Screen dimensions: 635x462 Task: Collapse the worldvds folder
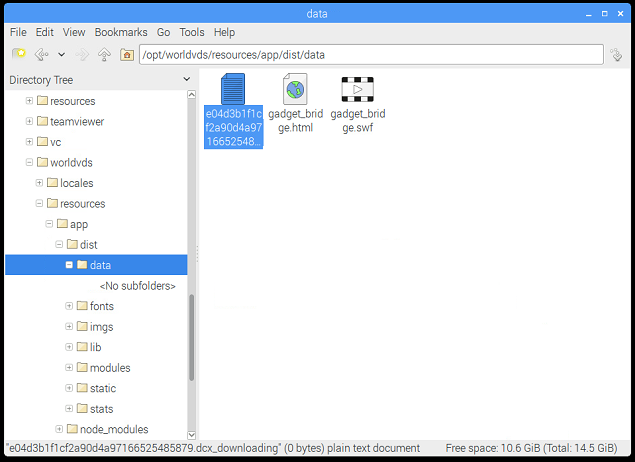29,162
